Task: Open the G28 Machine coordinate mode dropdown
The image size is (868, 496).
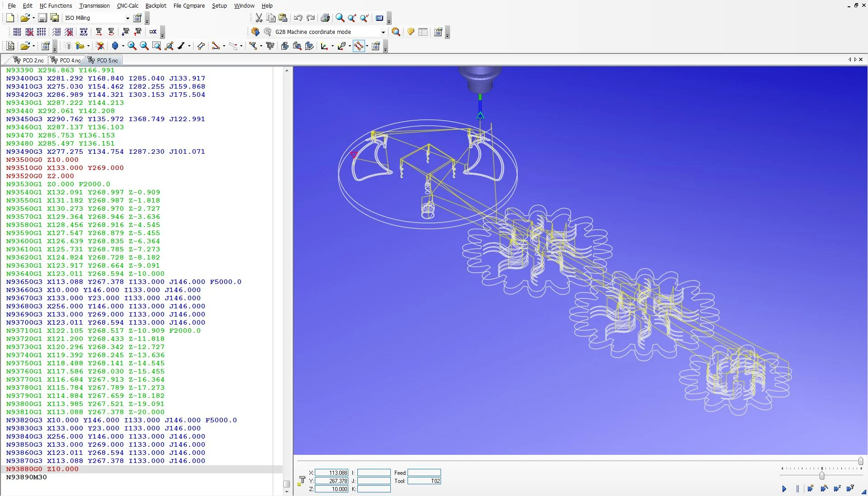Action: 383,32
